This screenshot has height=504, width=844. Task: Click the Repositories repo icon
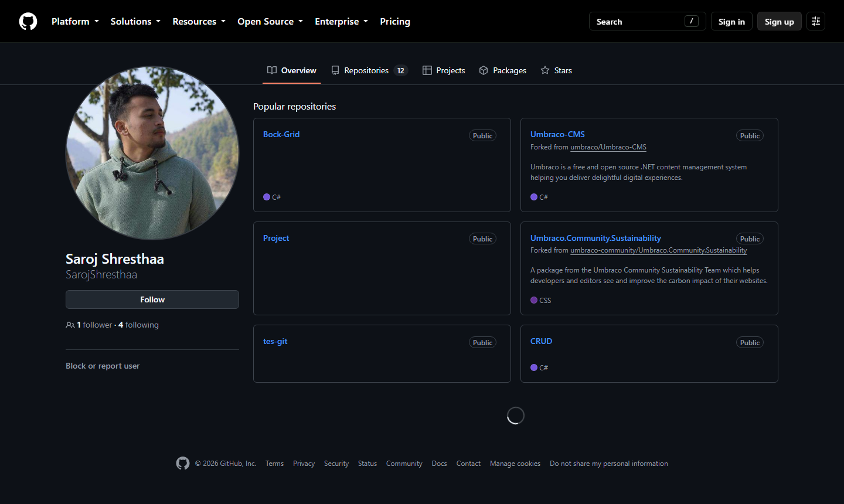pyautogui.click(x=335, y=70)
